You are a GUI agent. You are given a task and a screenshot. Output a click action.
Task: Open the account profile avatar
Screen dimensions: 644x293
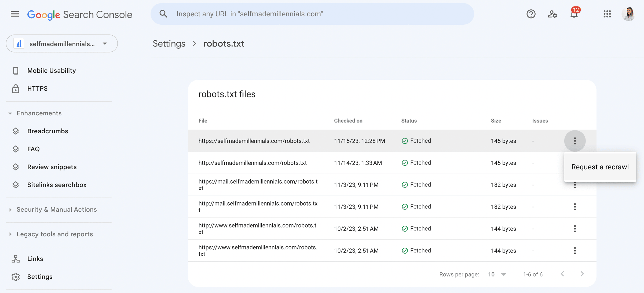coord(629,14)
